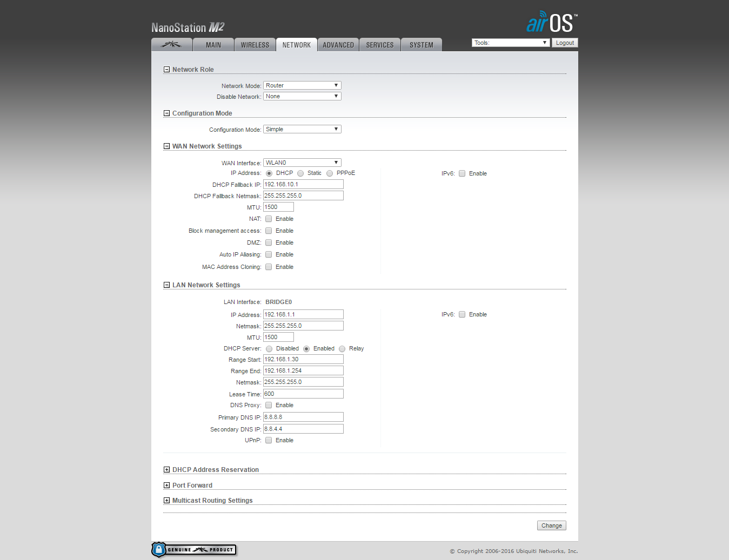Click the NanoStation M2 title
The height and width of the screenshot is (560, 729).
click(x=188, y=27)
